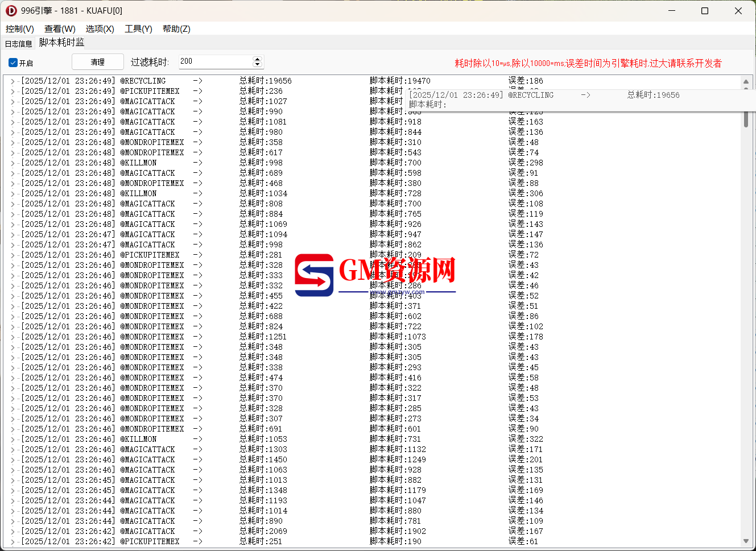
Task: Click the 996 engine app icon in title bar
Action: point(11,11)
